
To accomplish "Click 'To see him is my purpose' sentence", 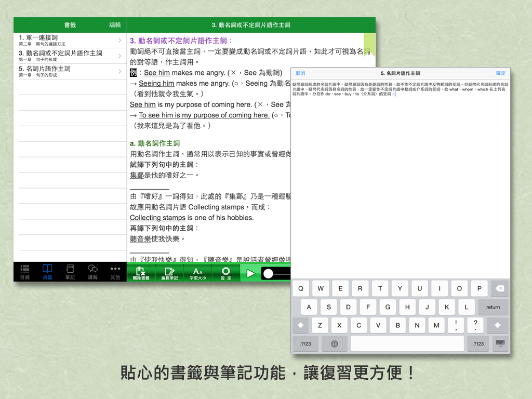I will 204,115.
